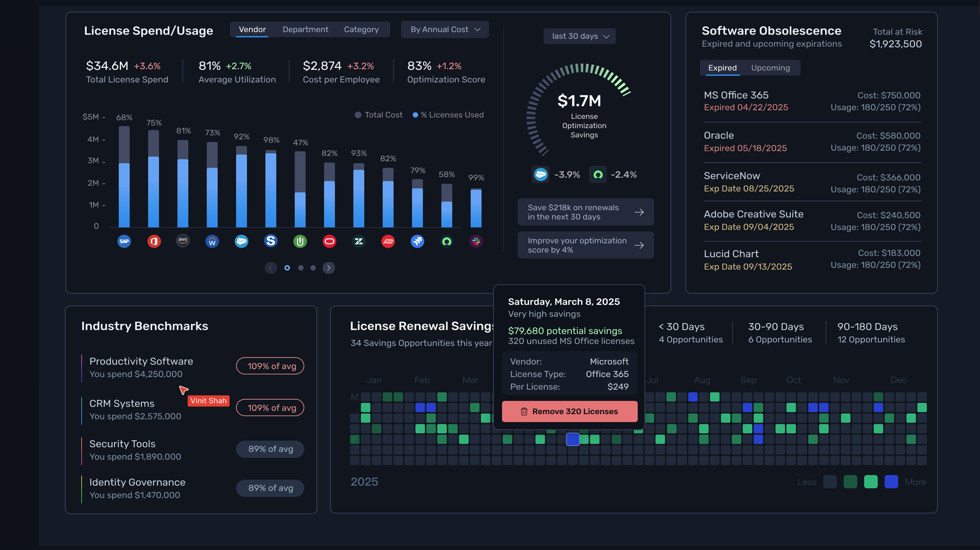
Task: Click the bright green legend swatch
Action: click(871, 481)
